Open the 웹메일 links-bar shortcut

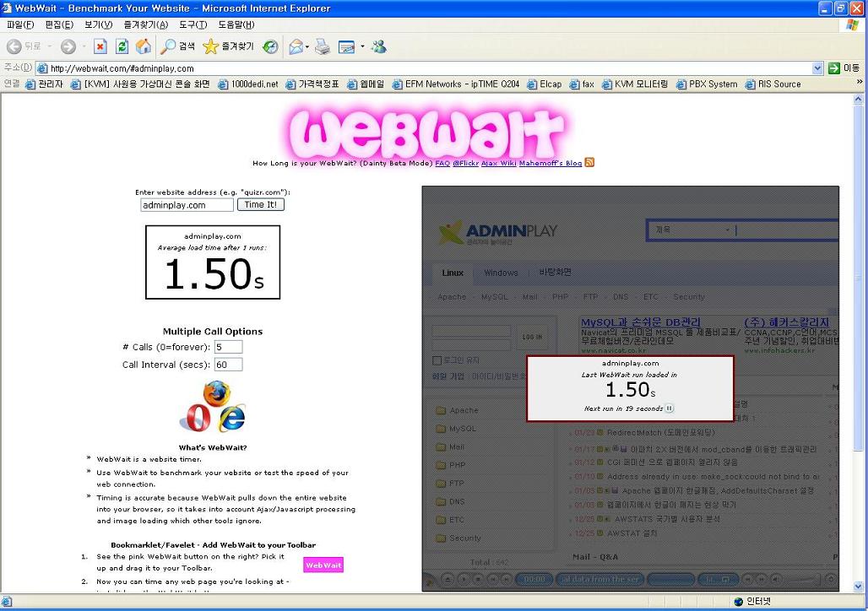tap(366, 84)
